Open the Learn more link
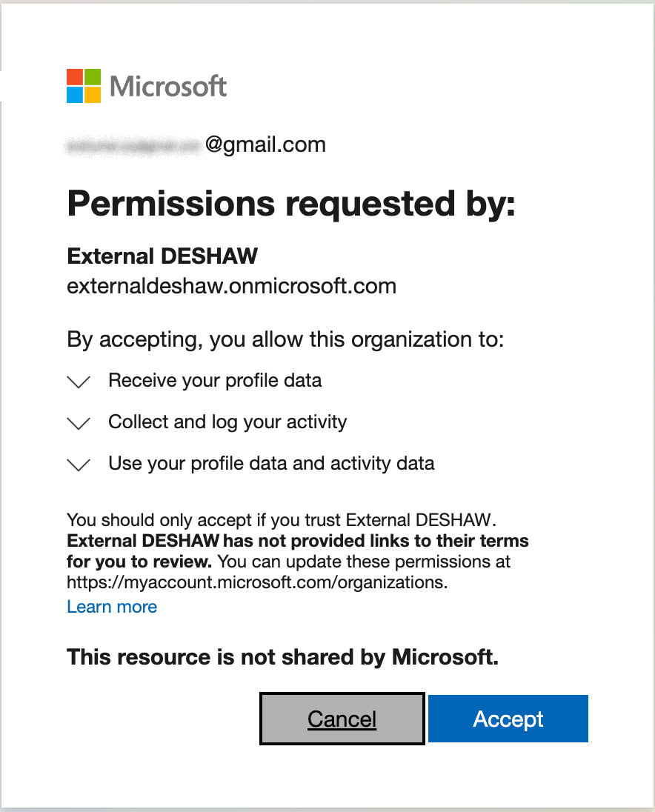Viewport: 655px width, 812px height. [112, 607]
